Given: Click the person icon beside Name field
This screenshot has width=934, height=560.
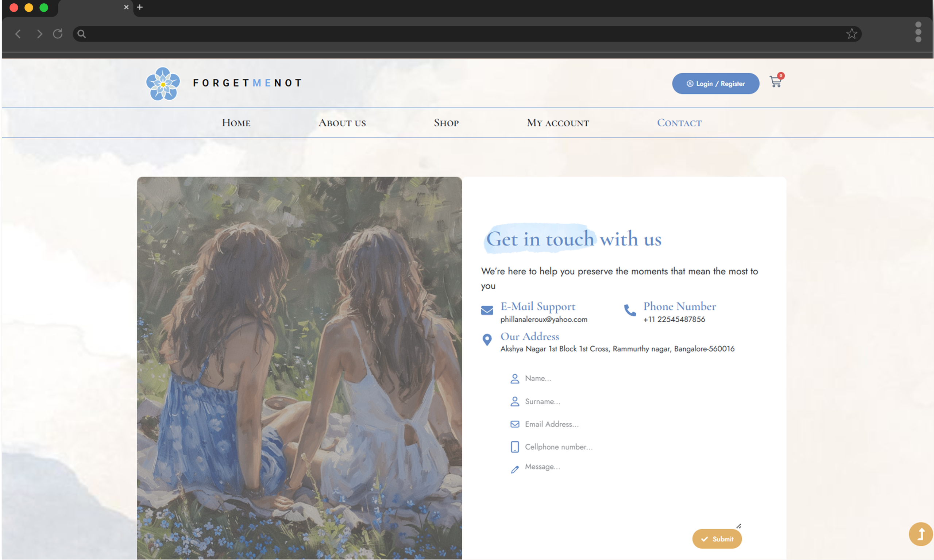Looking at the screenshot, I should (x=515, y=378).
